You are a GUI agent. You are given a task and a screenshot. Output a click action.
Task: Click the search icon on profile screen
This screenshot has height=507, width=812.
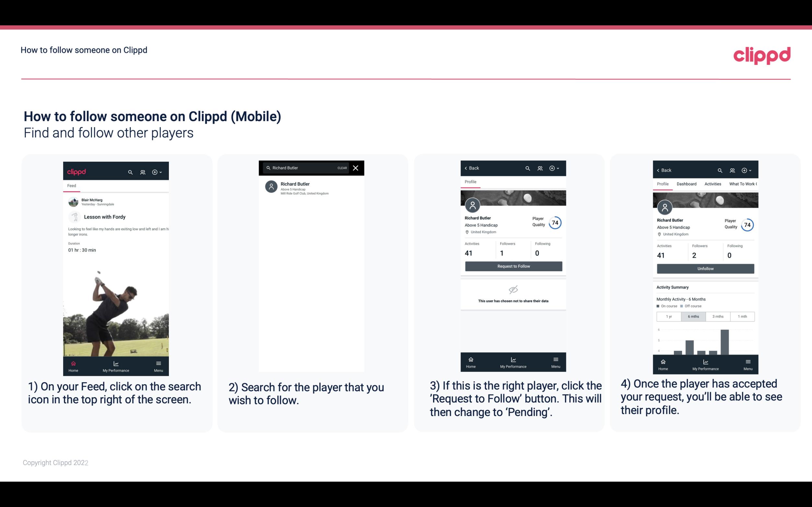coord(528,168)
